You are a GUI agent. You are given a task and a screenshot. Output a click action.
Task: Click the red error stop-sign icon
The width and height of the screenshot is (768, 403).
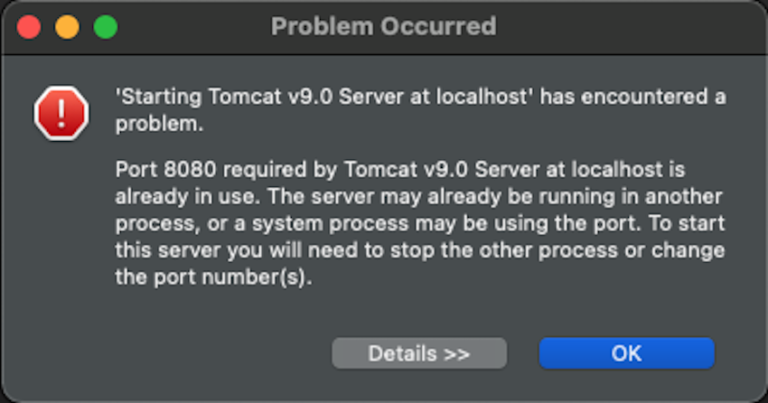coord(61,113)
